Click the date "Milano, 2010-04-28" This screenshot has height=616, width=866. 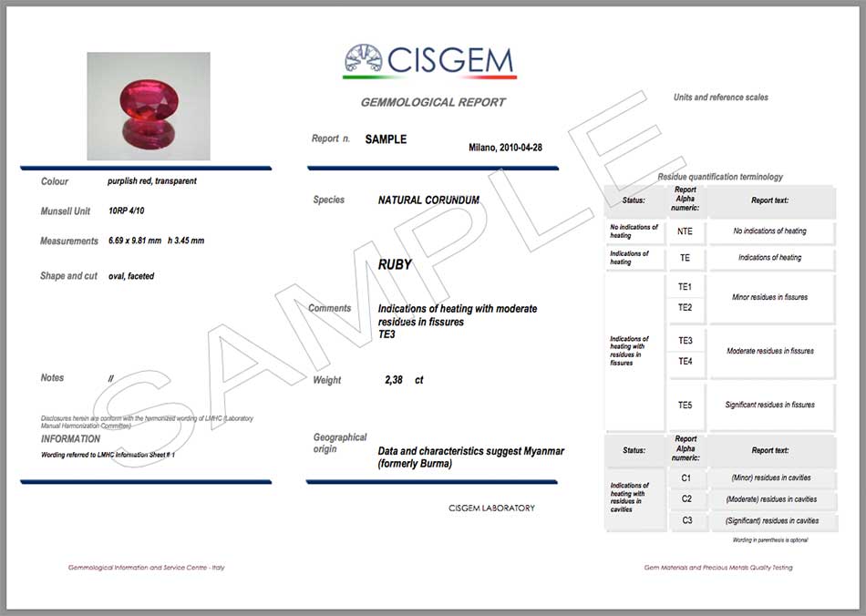point(505,148)
